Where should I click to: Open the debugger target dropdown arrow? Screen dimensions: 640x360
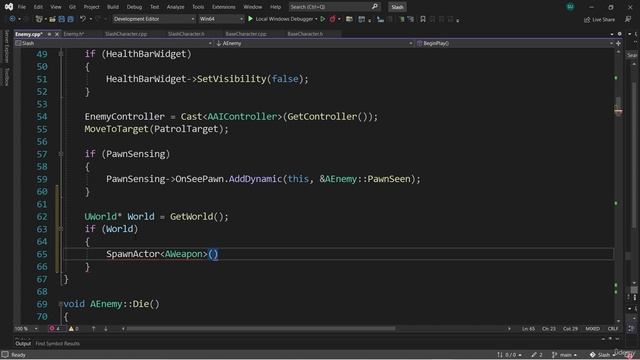tap(316, 19)
